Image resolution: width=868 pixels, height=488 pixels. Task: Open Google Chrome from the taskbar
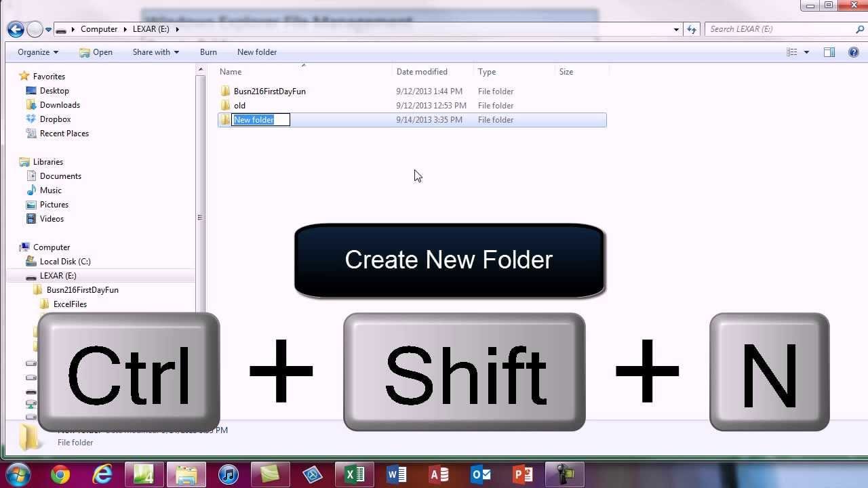coord(60,474)
